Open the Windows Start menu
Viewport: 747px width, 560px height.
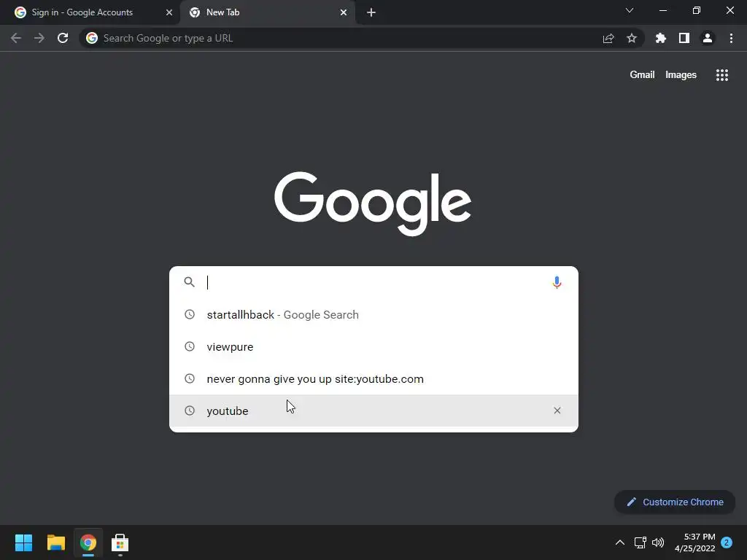pyautogui.click(x=23, y=542)
